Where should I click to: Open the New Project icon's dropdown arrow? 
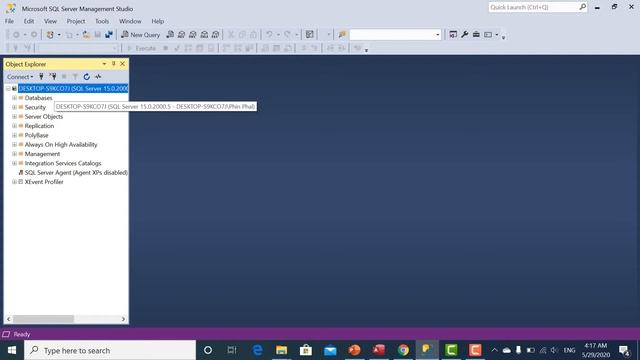click(x=59, y=35)
